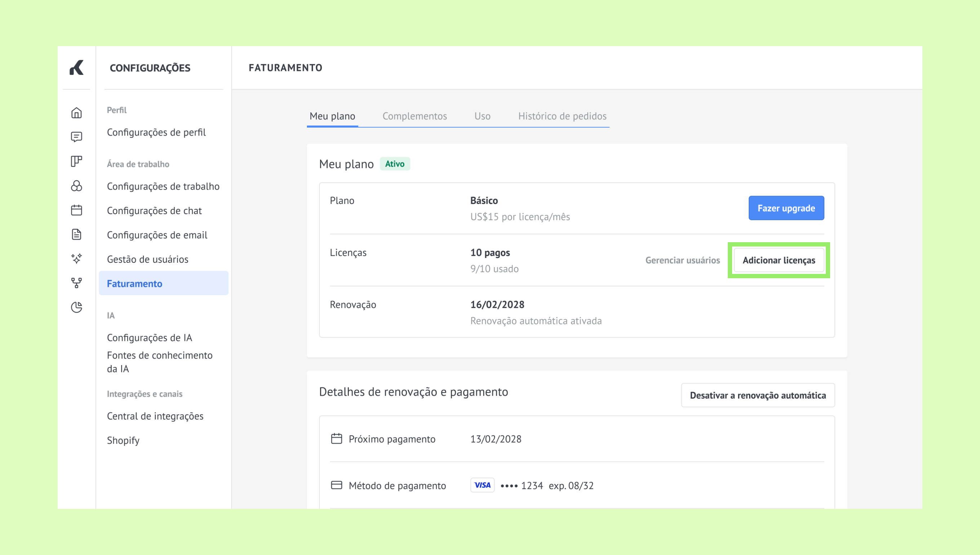Screen dimensions: 980x555
Task: Click the renewal date 16/02/2028
Action: point(497,305)
